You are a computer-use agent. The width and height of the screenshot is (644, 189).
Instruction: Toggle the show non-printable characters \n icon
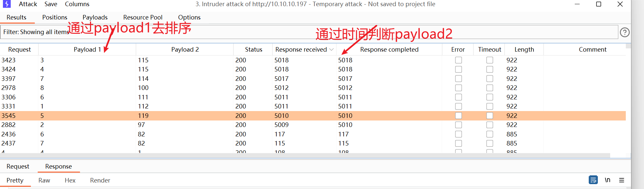(x=607, y=180)
